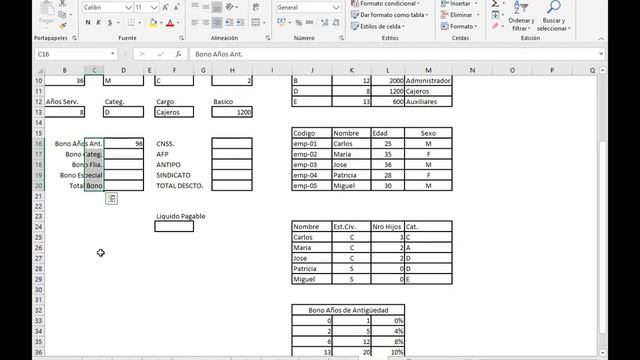Image resolution: width=640 pixels, height=360 pixels.
Task: Toggle middle vertical alignment
Action: pos(206,7)
